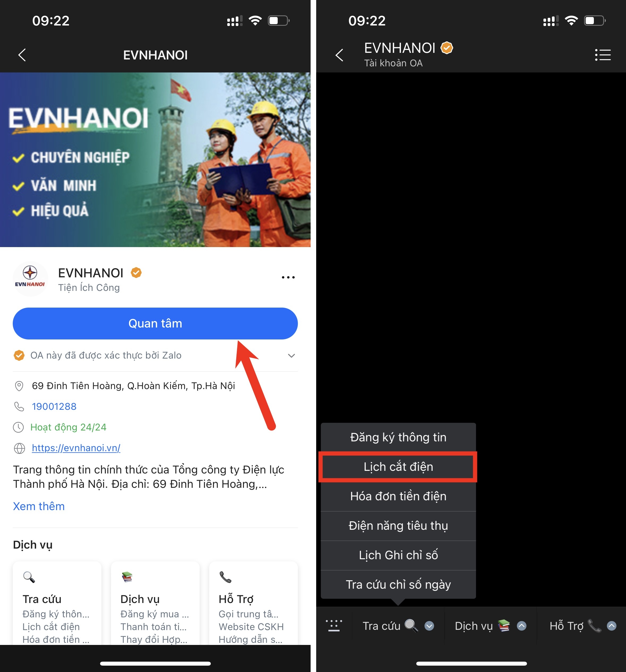Open the list menu icon in chat header
Screen dimensions: 626x672
[603, 55]
